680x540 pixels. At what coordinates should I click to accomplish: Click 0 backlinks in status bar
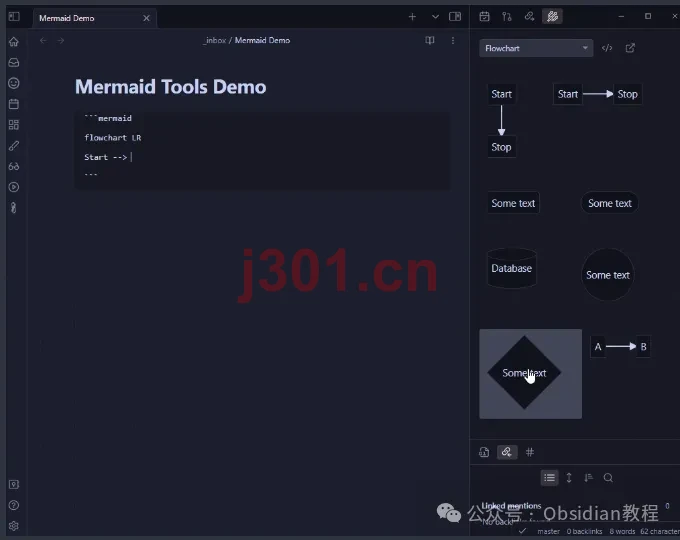pyautogui.click(x=584, y=531)
